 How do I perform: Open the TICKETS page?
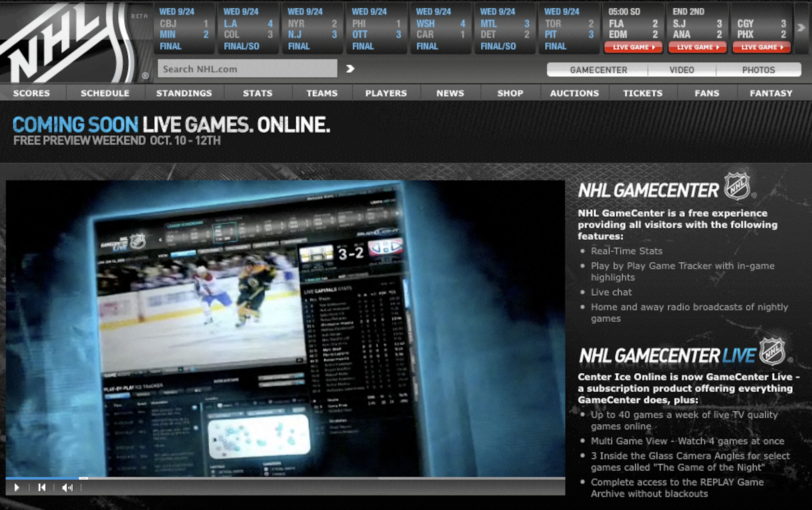pos(643,93)
